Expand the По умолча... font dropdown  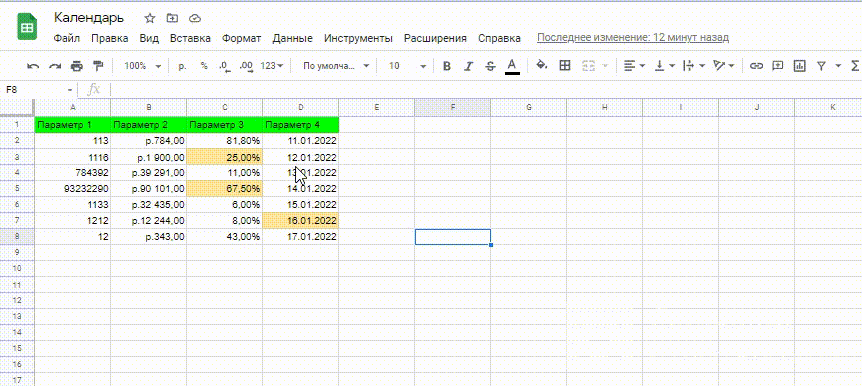pyautogui.click(x=336, y=66)
